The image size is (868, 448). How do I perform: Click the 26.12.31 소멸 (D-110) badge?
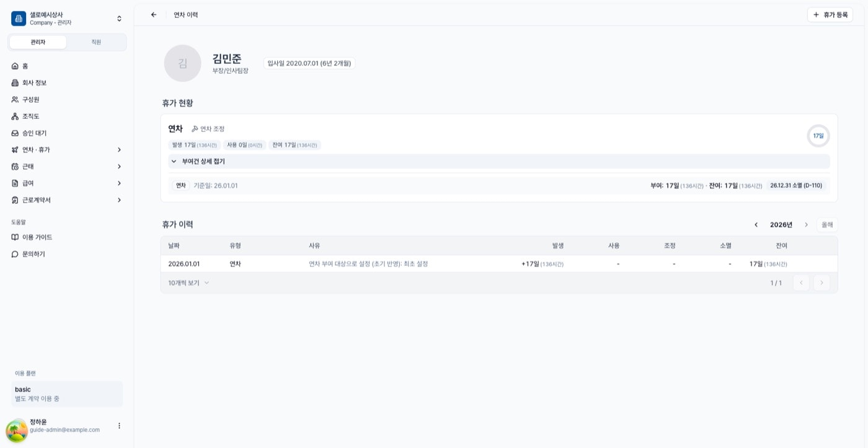pyautogui.click(x=796, y=185)
